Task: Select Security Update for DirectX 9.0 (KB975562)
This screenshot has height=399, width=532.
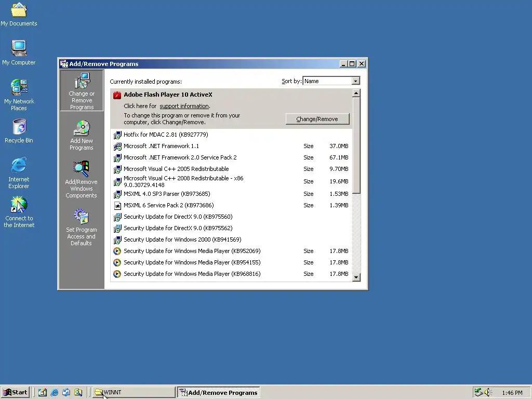Action: 231,229
